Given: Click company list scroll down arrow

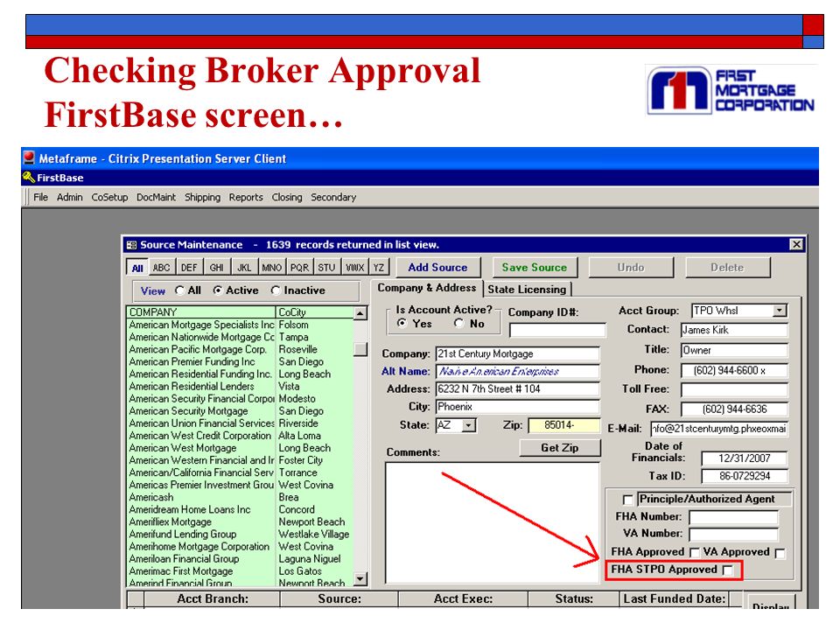Looking at the screenshot, I should pos(360,579).
